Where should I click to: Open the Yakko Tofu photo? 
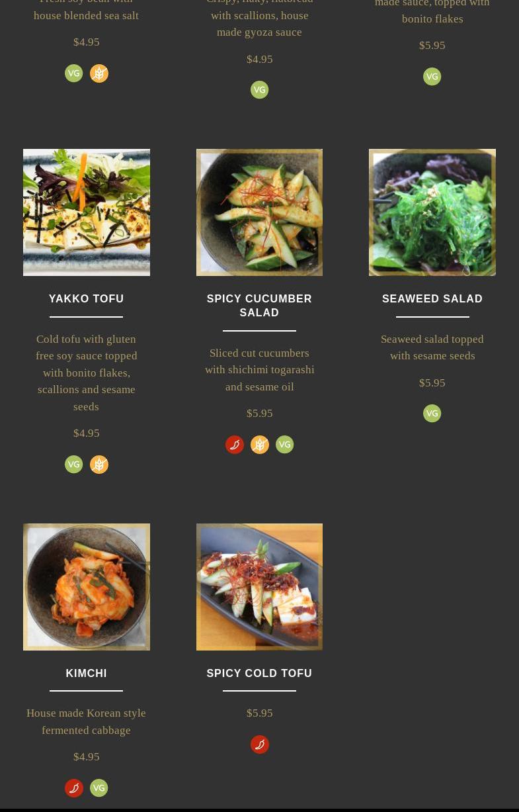(x=87, y=212)
